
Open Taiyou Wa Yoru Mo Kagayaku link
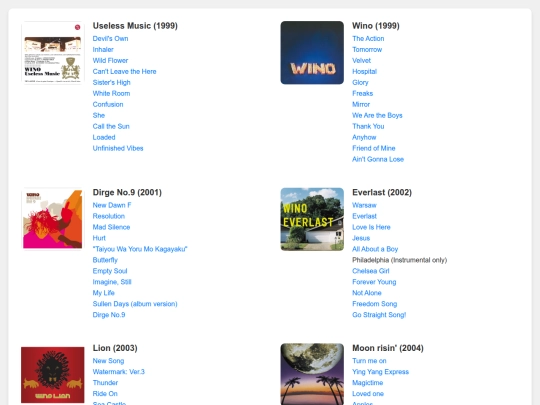click(140, 249)
